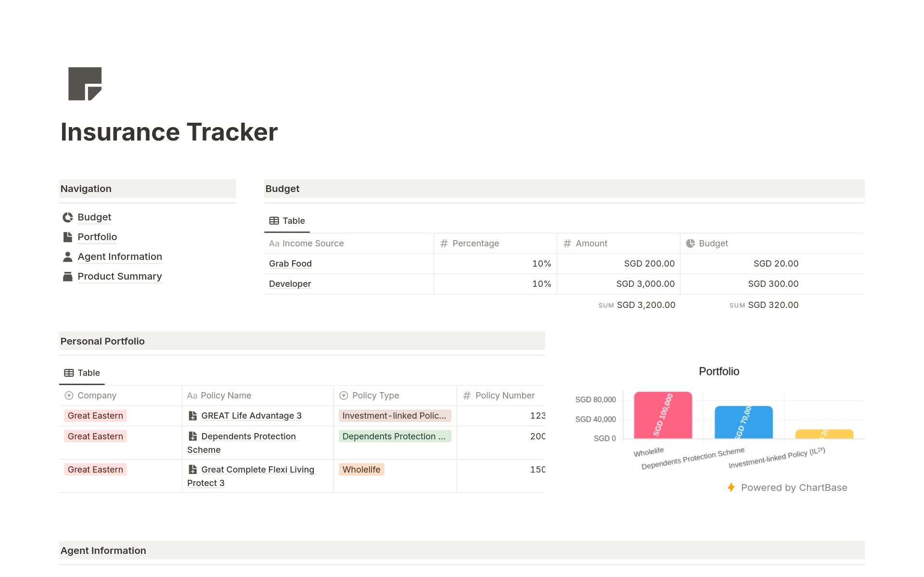
Task: Click the Aa icon on the Income Source column
Action: 273,244
